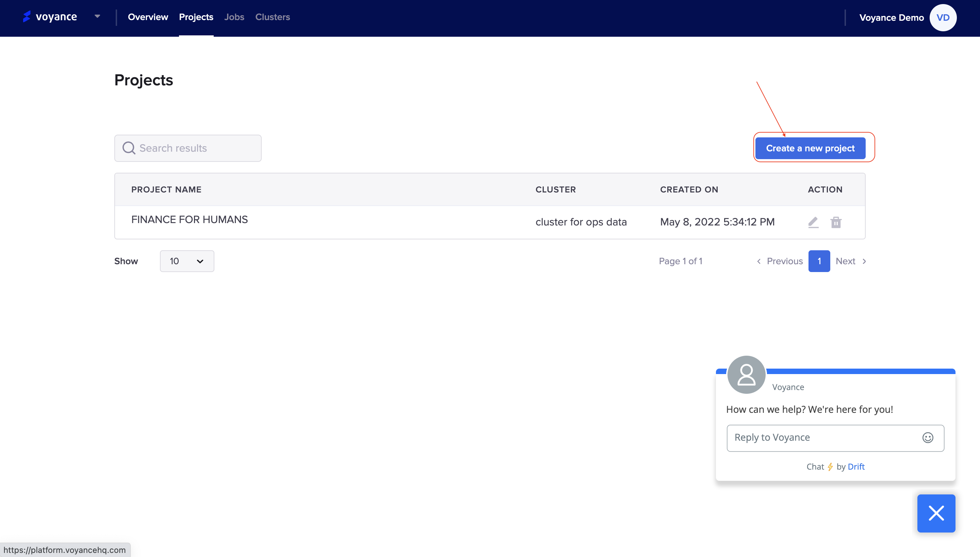980x557 pixels.
Task: Click the Voyance chat agent avatar
Action: [x=746, y=374]
